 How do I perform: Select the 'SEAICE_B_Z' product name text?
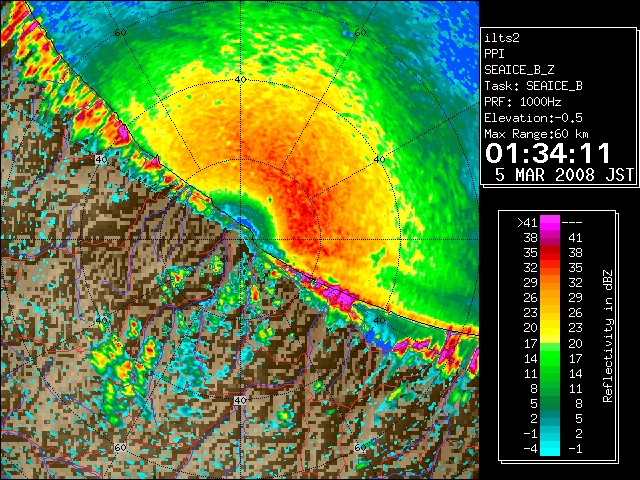click(519, 70)
